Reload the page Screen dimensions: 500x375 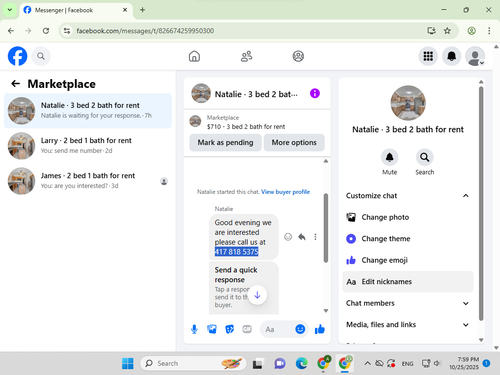pos(46,31)
